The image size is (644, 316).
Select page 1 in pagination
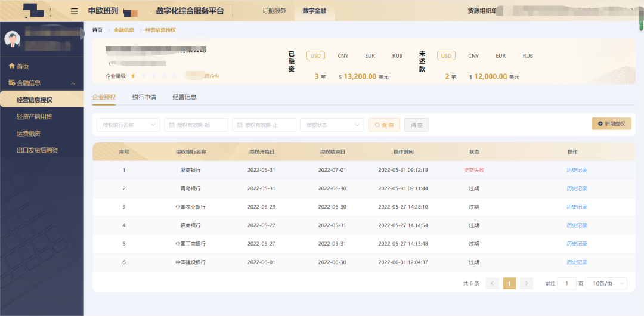pyautogui.click(x=509, y=283)
